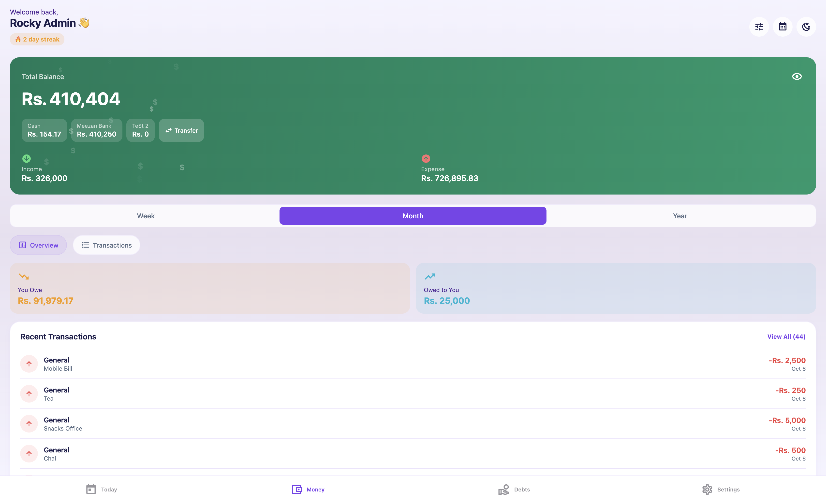
Task: Toggle dark mode moon icon
Action: pos(806,27)
